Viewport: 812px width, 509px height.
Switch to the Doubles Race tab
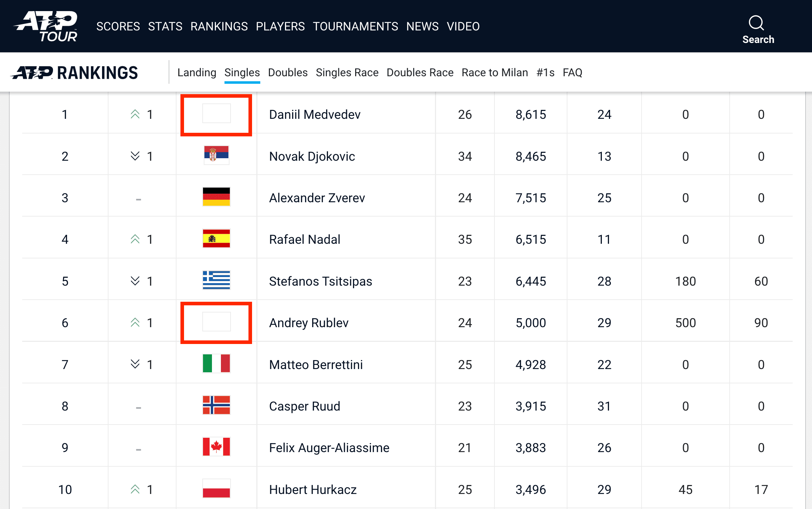[x=420, y=73]
